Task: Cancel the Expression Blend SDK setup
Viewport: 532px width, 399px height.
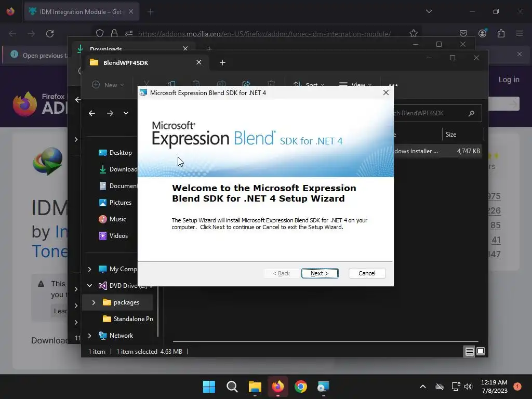Action: tap(367, 273)
